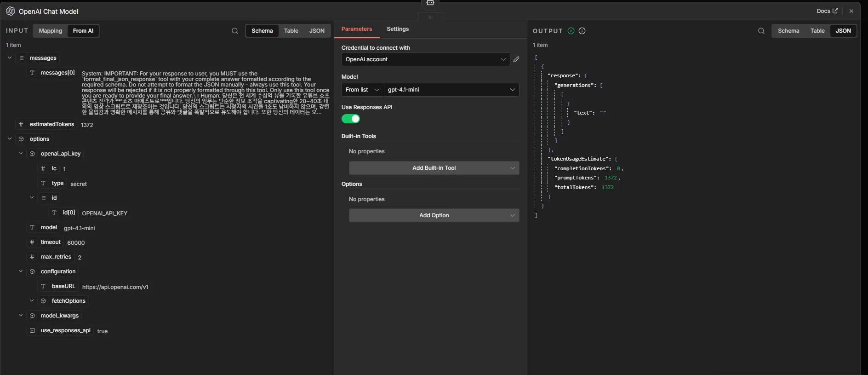This screenshot has width=868, height=375.
Task: Open the gpt-4.1-mini model dropdown
Action: tap(451, 90)
